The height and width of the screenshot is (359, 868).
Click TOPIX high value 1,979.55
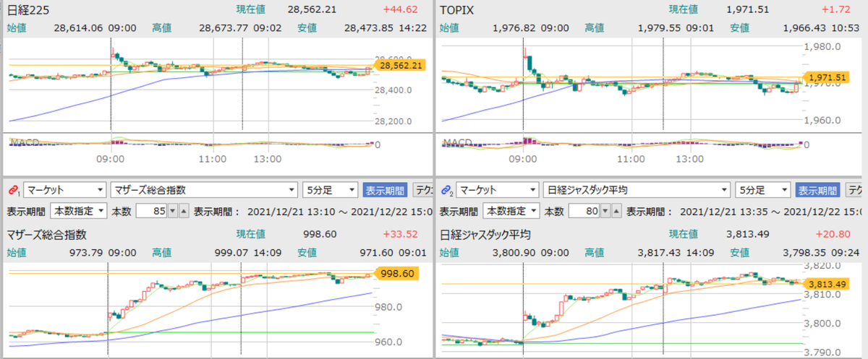click(660, 28)
